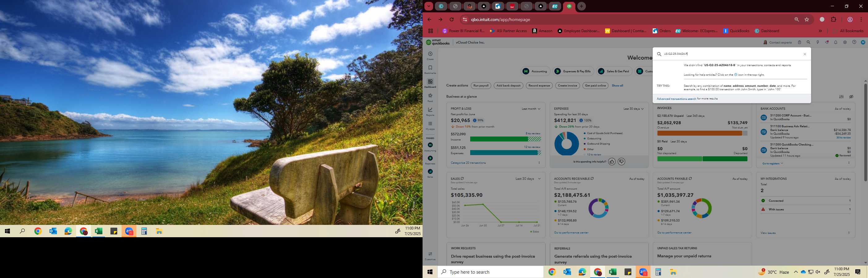The width and height of the screenshot is (868, 278).
Task: Open Chrome extensions puzzle icon
Action: point(833,19)
